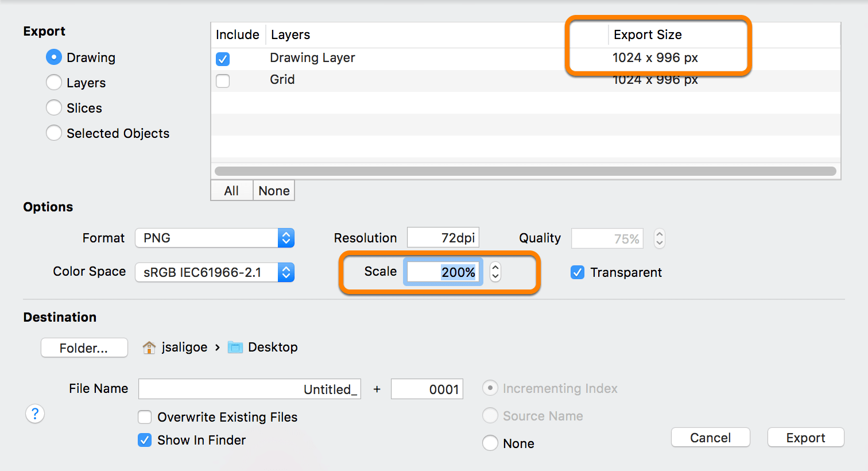Click the Desktop folder icon in path

pyautogui.click(x=235, y=348)
